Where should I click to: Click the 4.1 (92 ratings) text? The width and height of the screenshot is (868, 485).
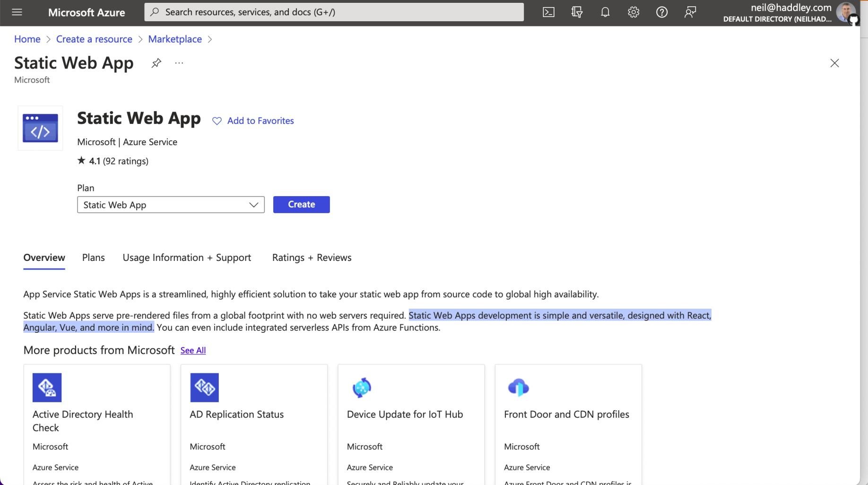click(x=119, y=161)
